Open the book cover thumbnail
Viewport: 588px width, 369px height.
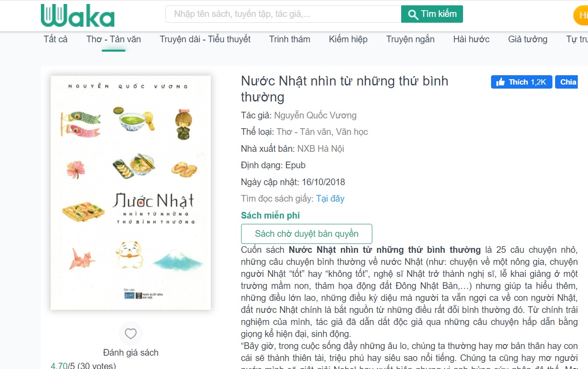click(131, 193)
